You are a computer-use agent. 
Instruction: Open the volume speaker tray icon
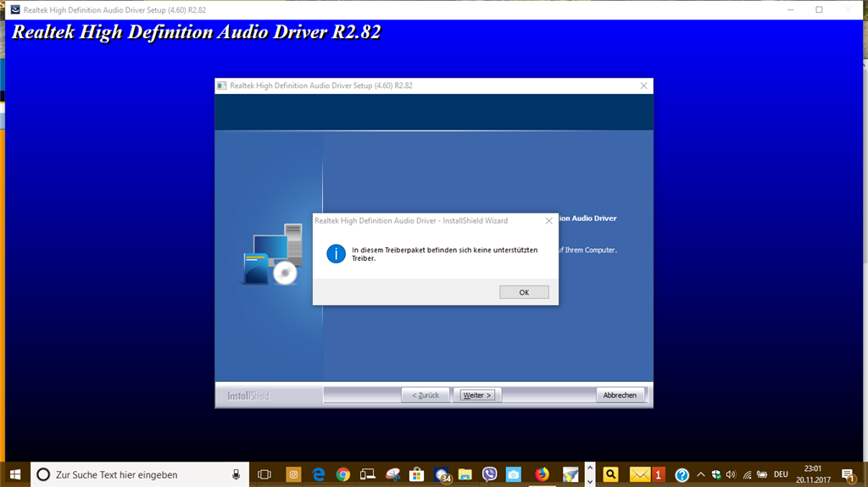732,475
